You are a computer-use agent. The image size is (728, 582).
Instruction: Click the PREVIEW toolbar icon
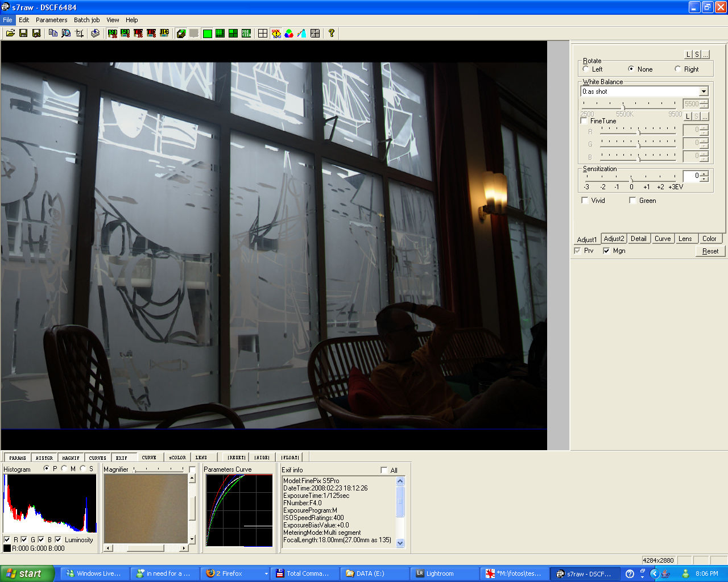246,34
